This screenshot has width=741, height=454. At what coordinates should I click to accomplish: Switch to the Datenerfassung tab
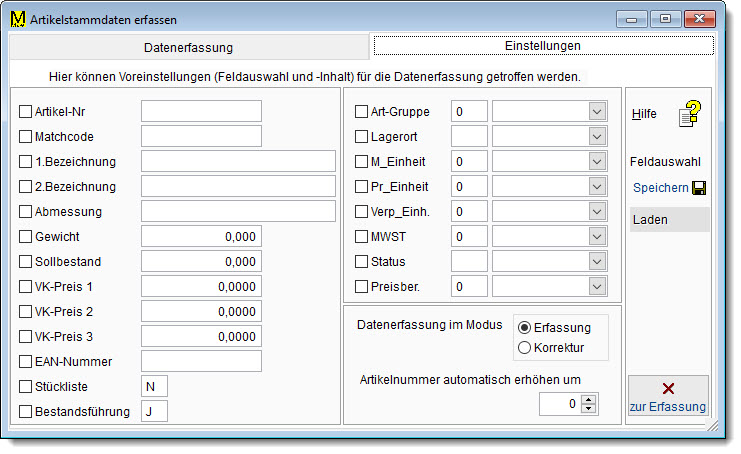point(188,47)
